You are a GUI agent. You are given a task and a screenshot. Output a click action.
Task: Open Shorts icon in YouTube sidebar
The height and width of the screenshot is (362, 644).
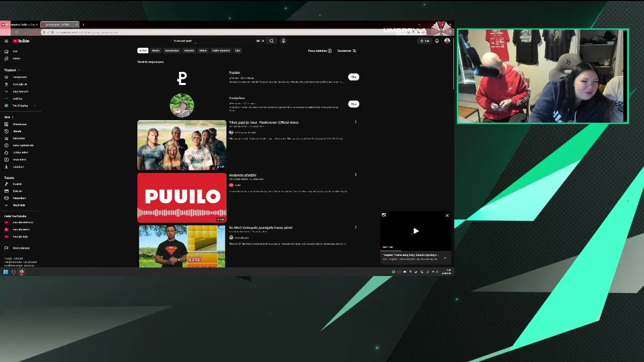tap(6, 58)
